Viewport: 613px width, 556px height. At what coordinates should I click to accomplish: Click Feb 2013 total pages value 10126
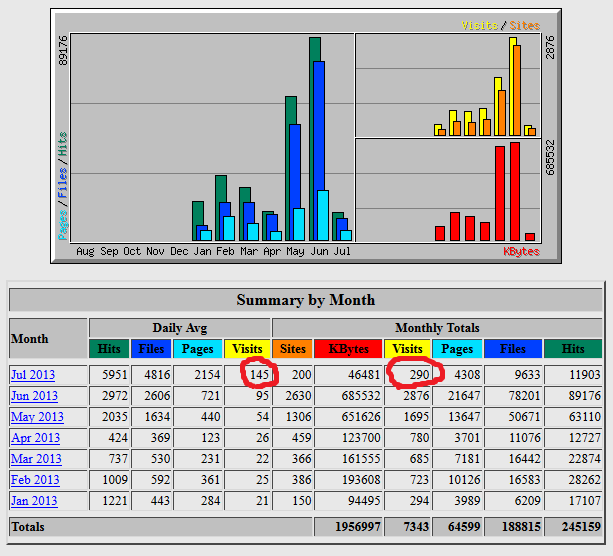[x=464, y=480]
